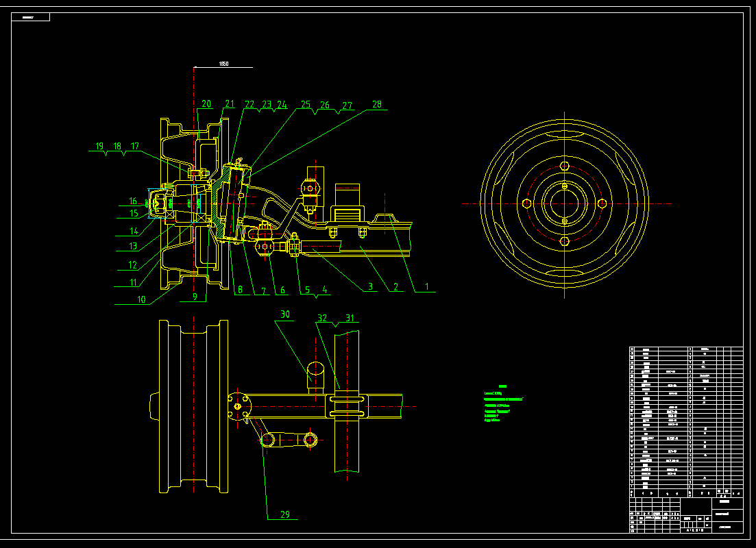Click part callout number 4
Image resolution: width=756 pixels, height=548 pixels.
tap(325, 290)
